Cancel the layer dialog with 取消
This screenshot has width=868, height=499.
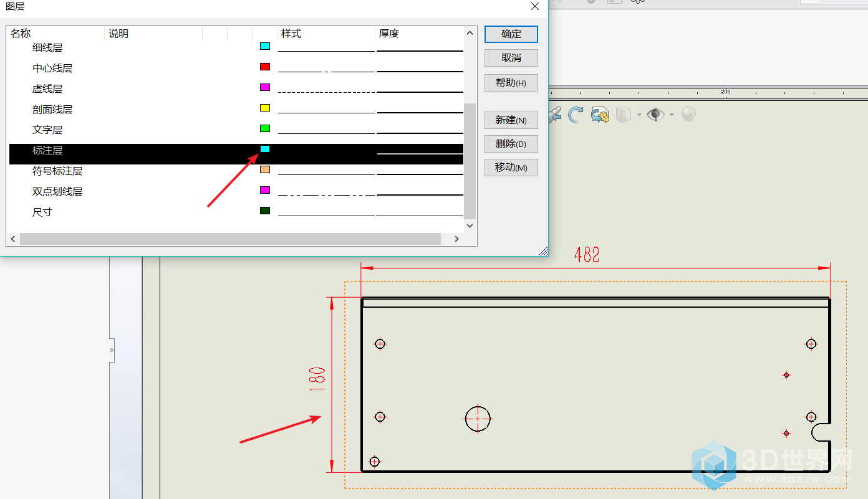(x=511, y=58)
